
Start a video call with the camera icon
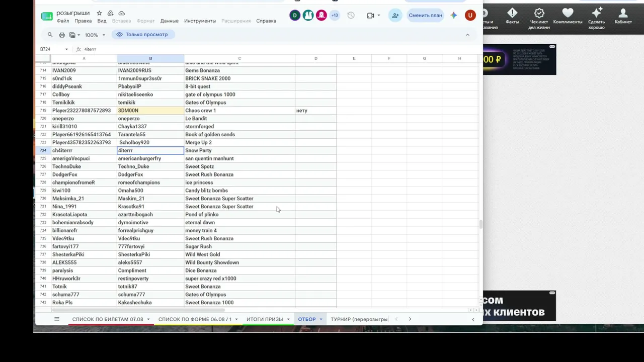[370, 15]
